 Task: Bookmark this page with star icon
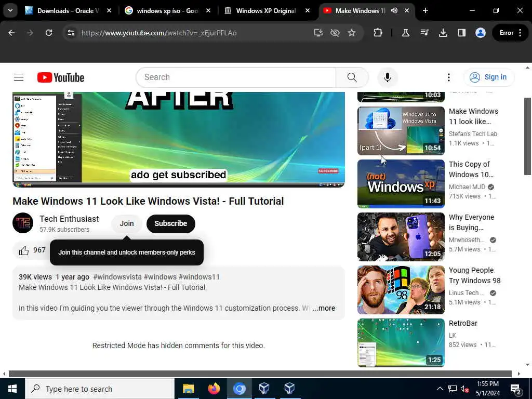(352, 33)
